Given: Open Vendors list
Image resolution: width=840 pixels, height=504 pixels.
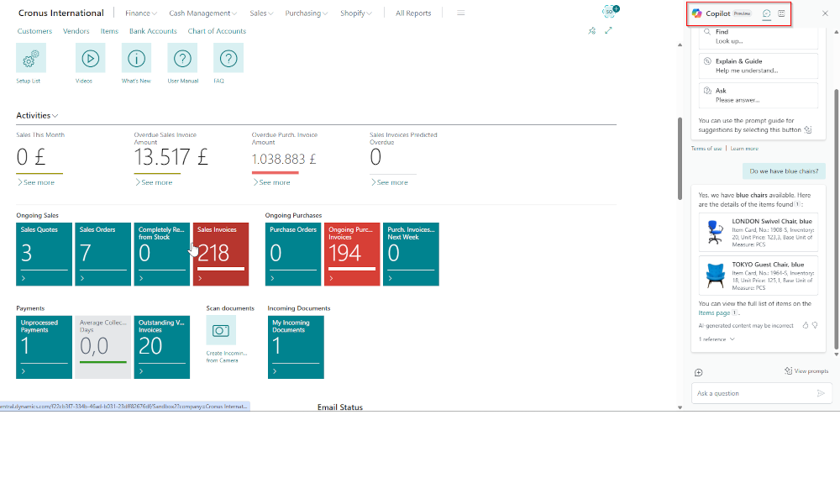Looking at the screenshot, I should pos(76,31).
